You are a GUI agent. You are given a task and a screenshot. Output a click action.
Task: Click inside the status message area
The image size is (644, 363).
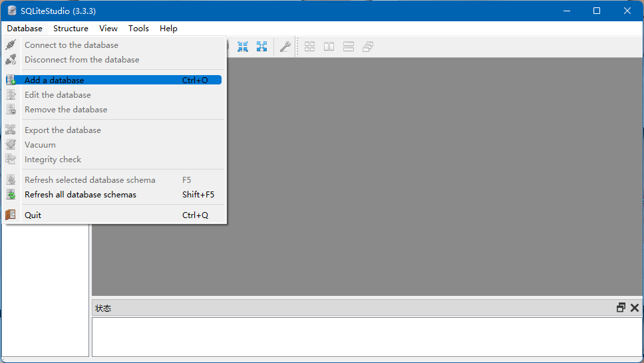[367, 336]
